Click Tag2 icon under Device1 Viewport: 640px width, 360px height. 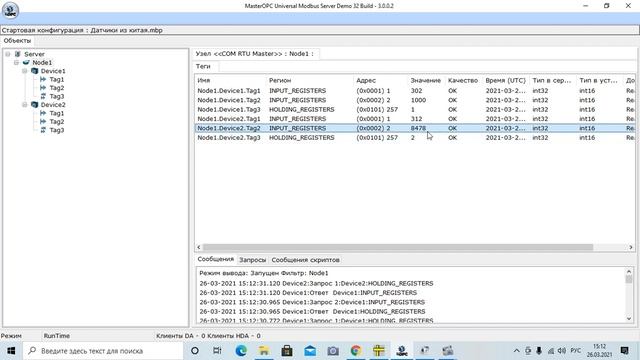43,88
